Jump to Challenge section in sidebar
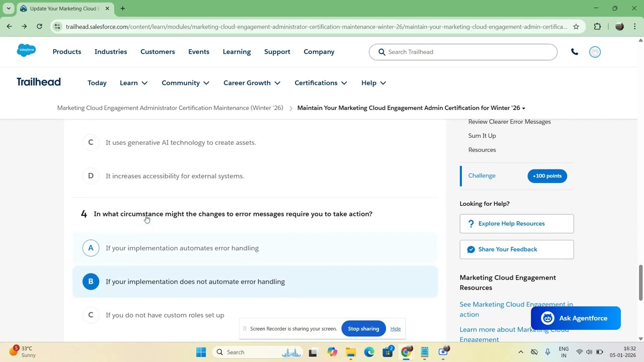 point(482,175)
